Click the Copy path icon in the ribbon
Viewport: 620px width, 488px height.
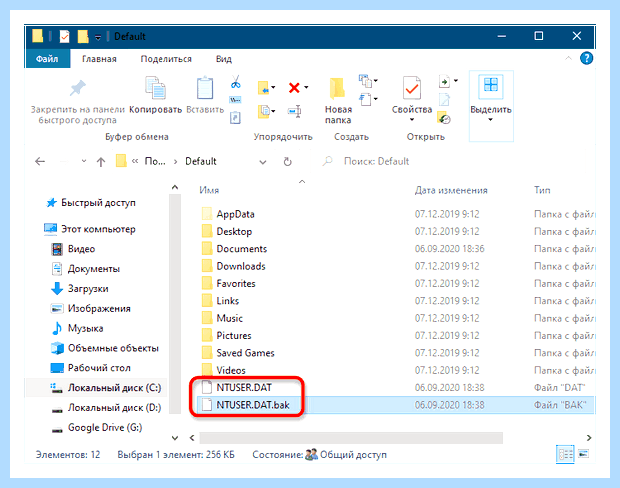[x=235, y=100]
